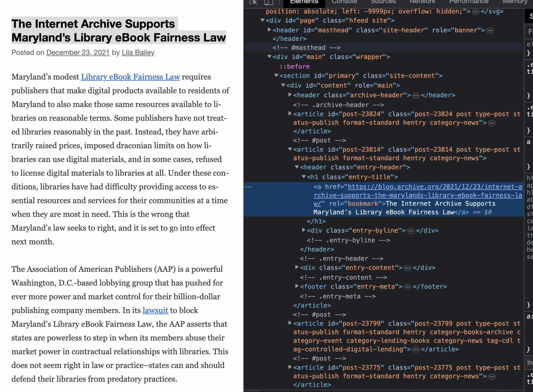
Task: Toggle the device toolbar icon
Action: [269, 2]
